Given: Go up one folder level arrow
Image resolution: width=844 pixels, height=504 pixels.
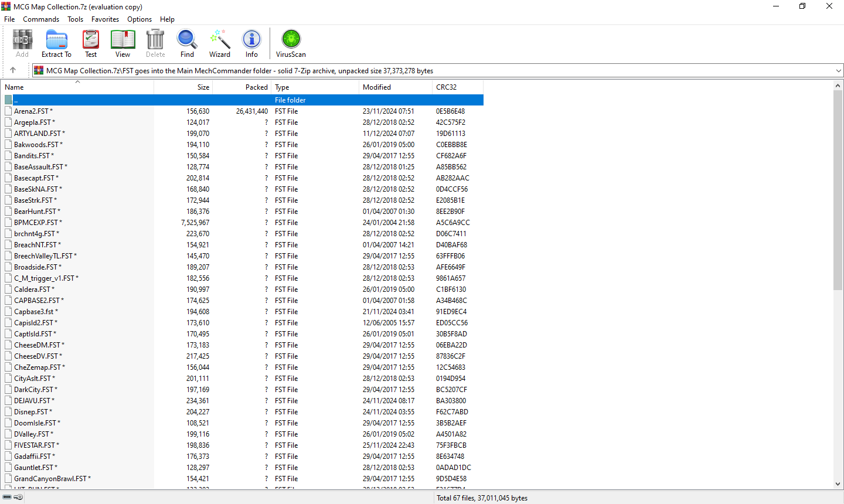Looking at the screenshot, I should (x=13, y=70).
